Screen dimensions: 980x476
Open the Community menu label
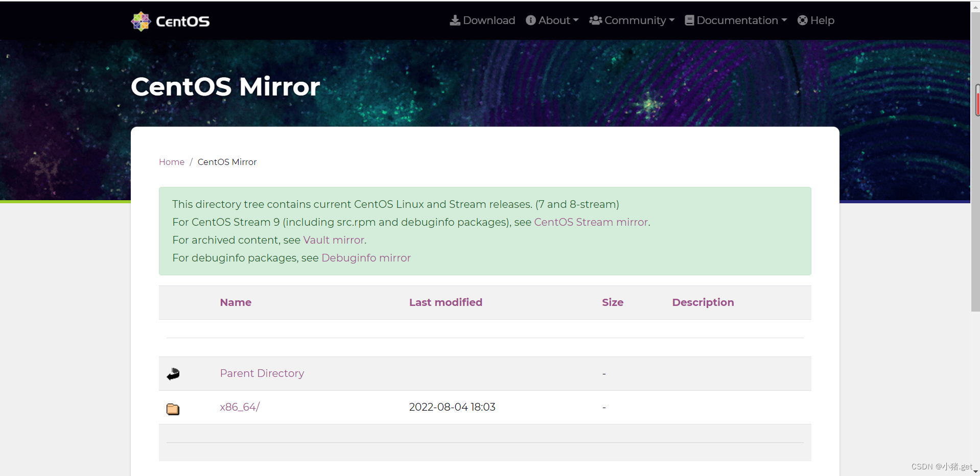coord(635,20)
